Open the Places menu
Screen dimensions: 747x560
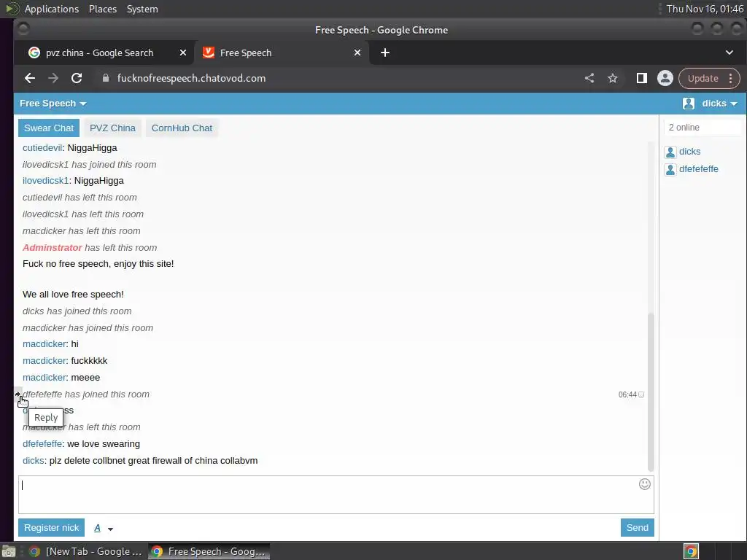click(x=103, y=9)
